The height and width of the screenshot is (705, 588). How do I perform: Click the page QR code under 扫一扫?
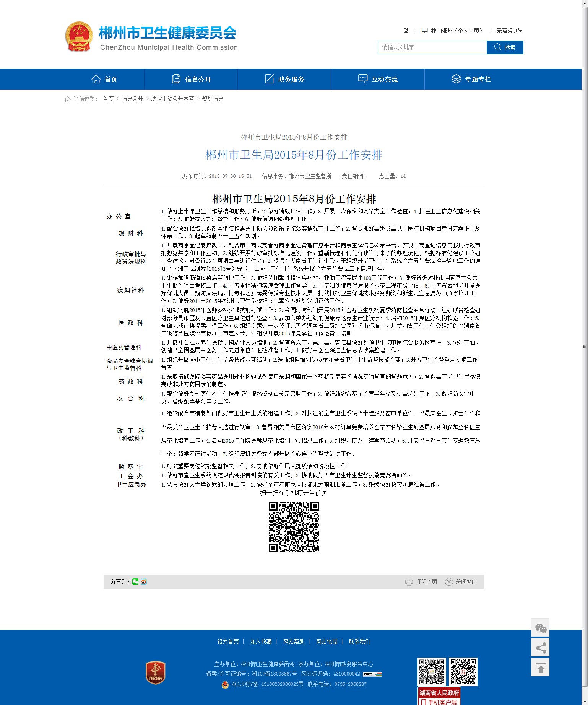pos(294,527)
